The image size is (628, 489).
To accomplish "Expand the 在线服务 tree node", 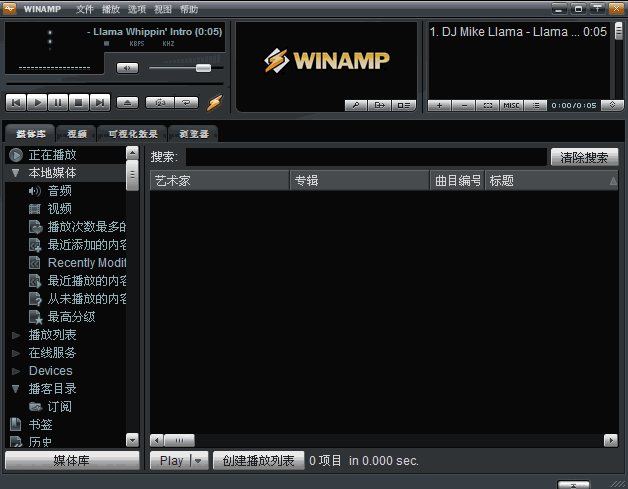I will point(16,353).
